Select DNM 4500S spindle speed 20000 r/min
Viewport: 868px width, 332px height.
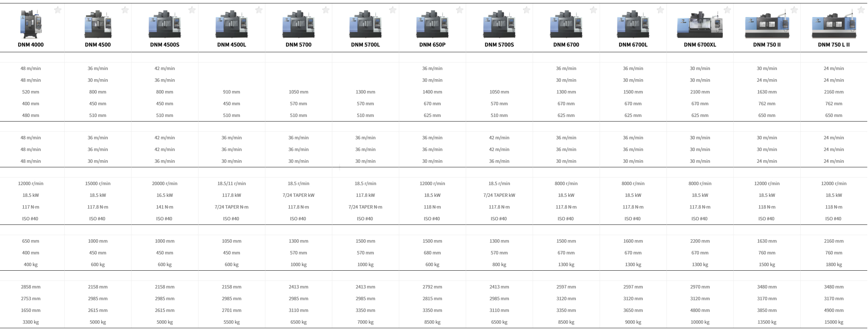pos(165,184)
